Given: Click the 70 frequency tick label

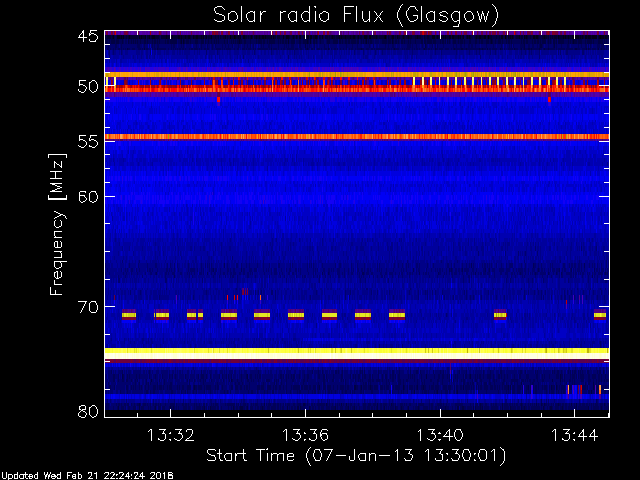Looking at the screenshot, I should 88,307.
